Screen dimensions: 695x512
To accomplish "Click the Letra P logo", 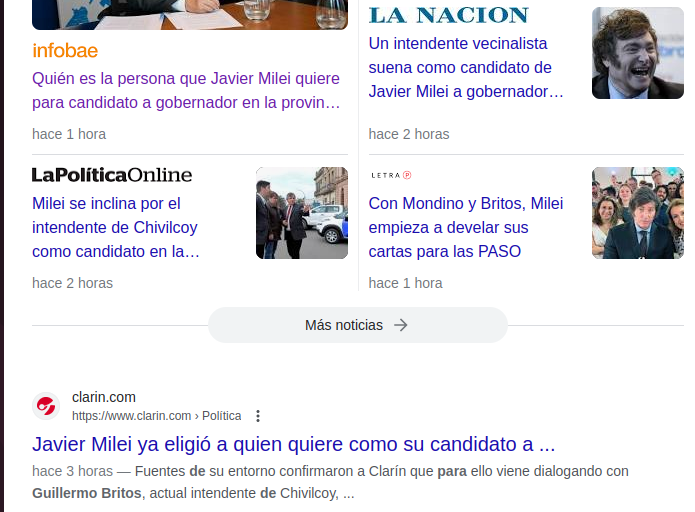I will (391, 175).
